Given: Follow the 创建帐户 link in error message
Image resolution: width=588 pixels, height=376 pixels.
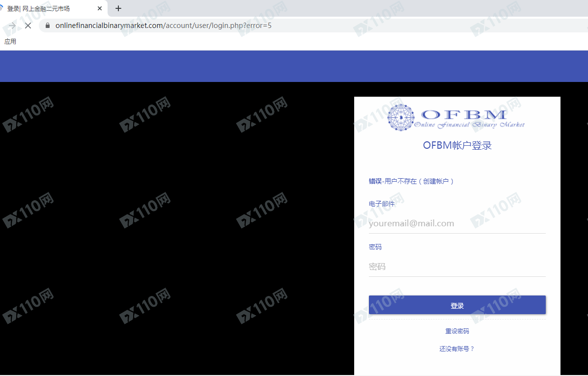Looking at the screenshot, I should [x=436, y=182].
